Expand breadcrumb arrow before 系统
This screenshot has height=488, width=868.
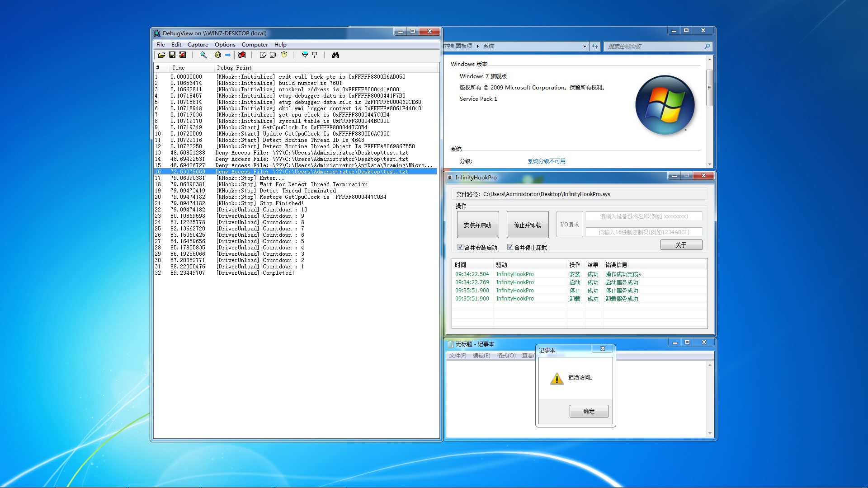point(478,47)
